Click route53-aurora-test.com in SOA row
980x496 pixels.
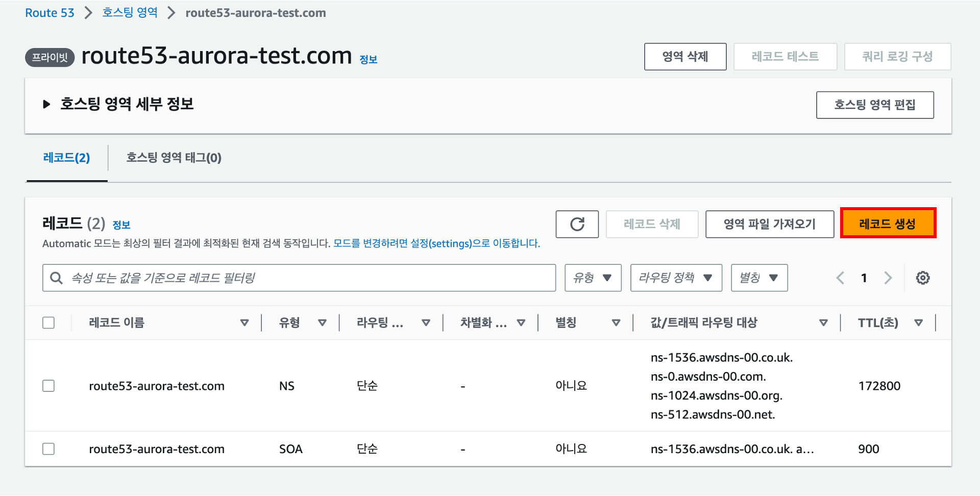tap(157, 449)
